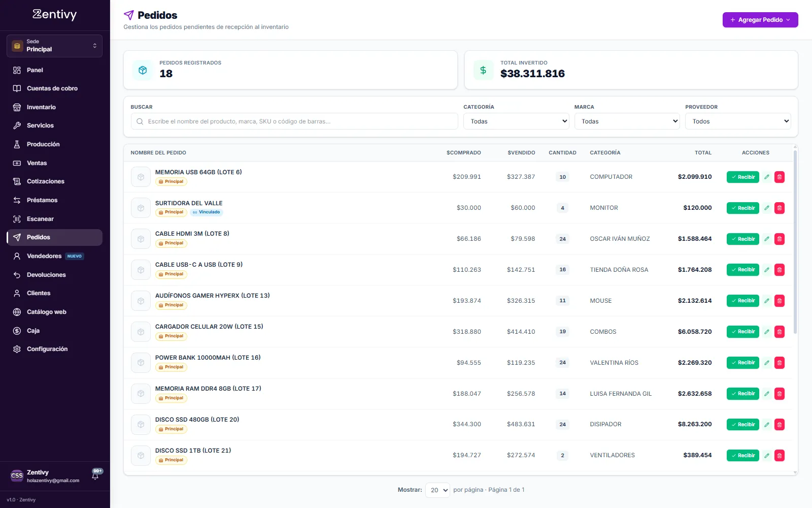Delete the SURTIDORA DEL VALLE order
812x508 pixels.
coord(780,208)
